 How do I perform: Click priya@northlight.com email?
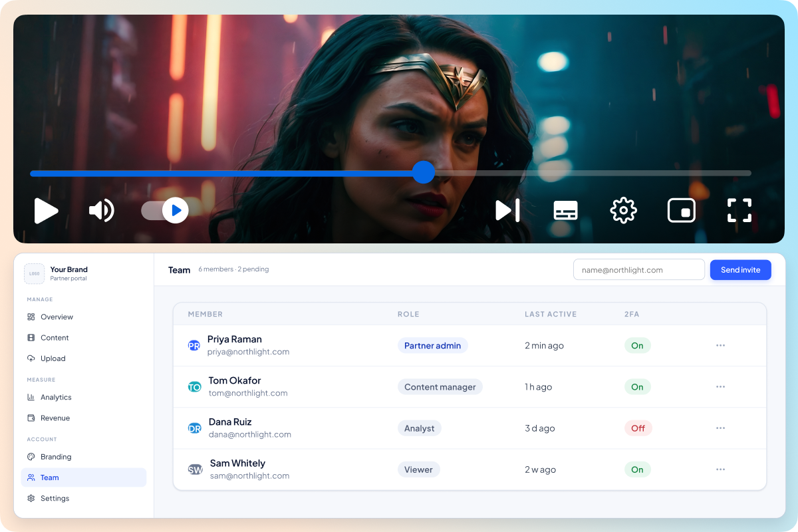tap(248, 352)
